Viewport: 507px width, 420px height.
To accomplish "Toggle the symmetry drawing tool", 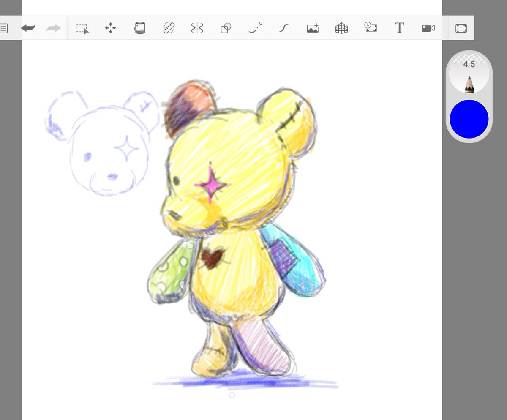I will click(x=197, y=28).
